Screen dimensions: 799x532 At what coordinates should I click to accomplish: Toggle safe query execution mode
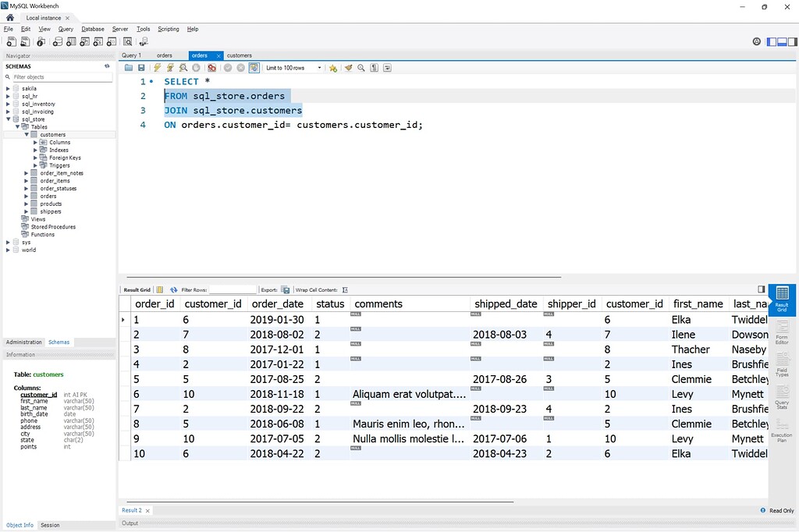click(x=253, y=68)
